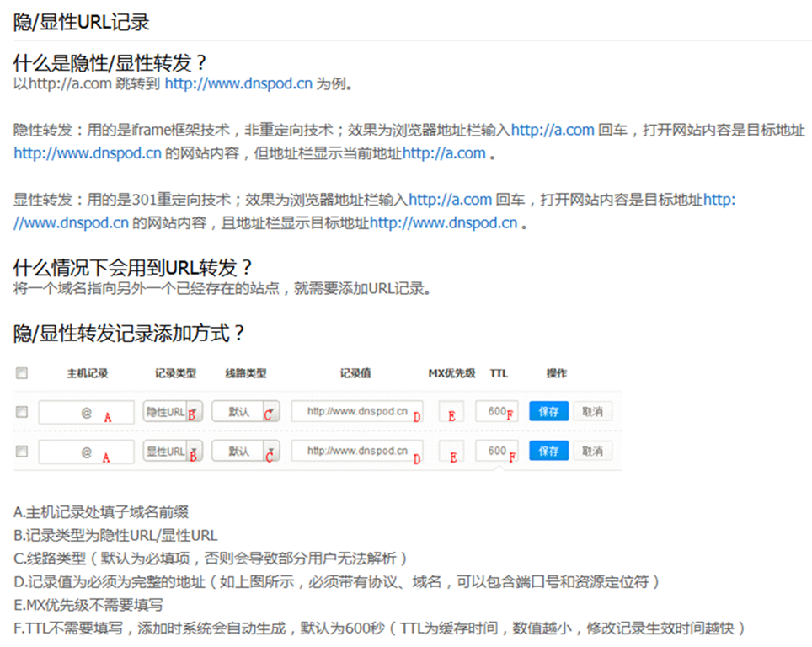The width and height of the screenshot is (812, 647).
Task: Cancel the 显性URL record with 取消
Action: 592,451
